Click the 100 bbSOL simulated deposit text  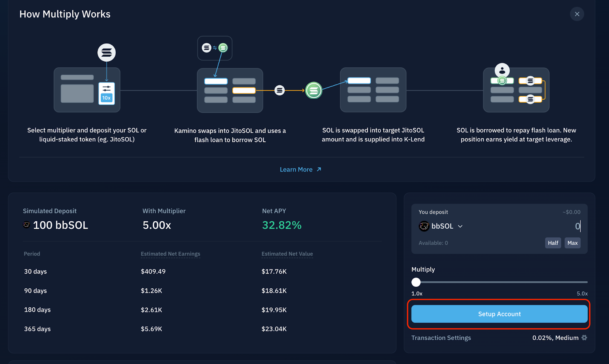pyautogui.click(x=61, y=225)
